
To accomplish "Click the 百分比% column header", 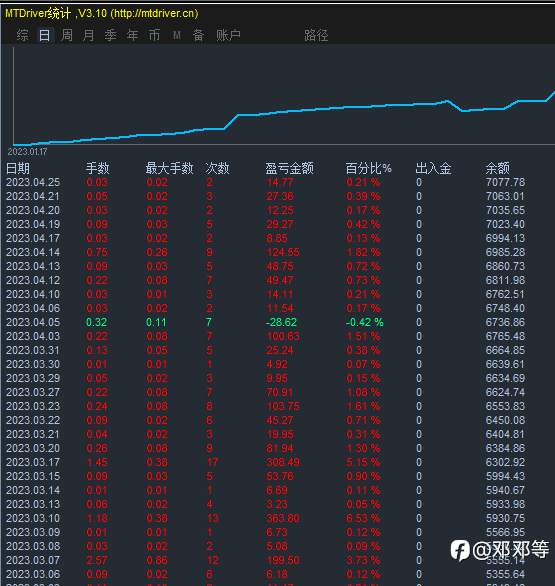I will point(369,168).
